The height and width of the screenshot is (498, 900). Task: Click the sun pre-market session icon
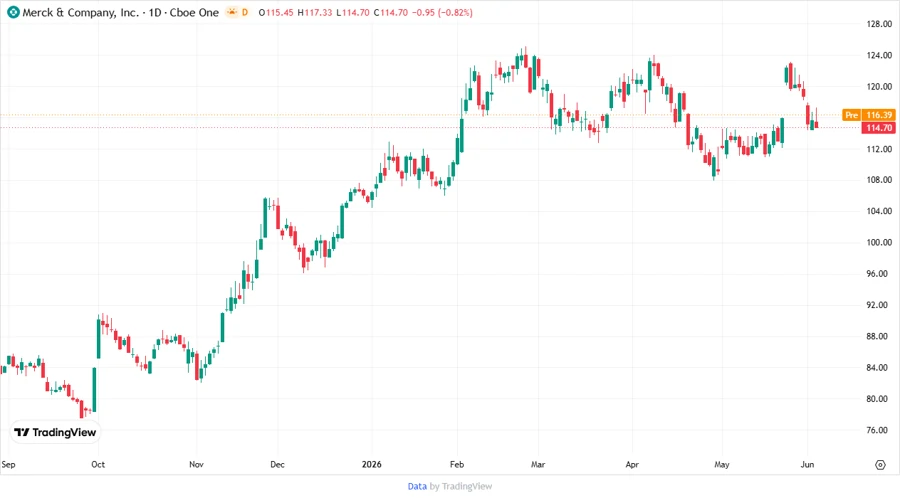(232, 13)
